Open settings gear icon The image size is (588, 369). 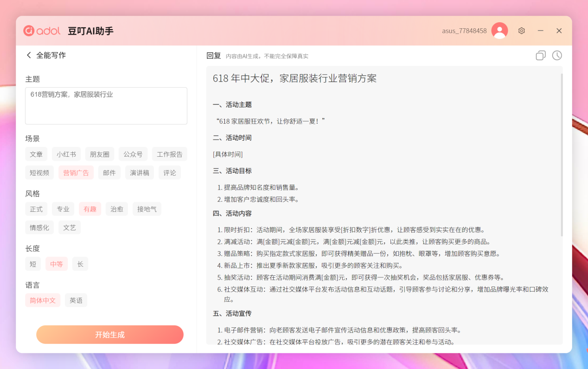pyautogui.click(x=522, y=31)
